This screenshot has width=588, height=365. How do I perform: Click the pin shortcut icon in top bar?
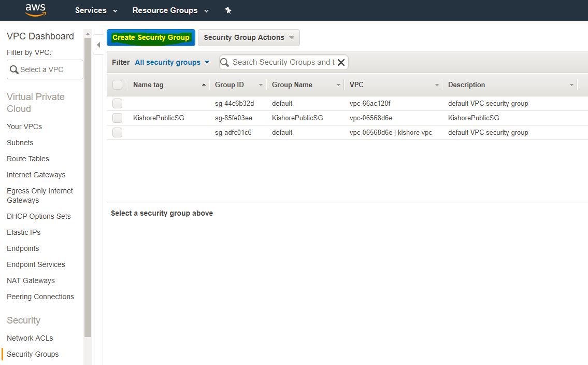coord(228,10)
